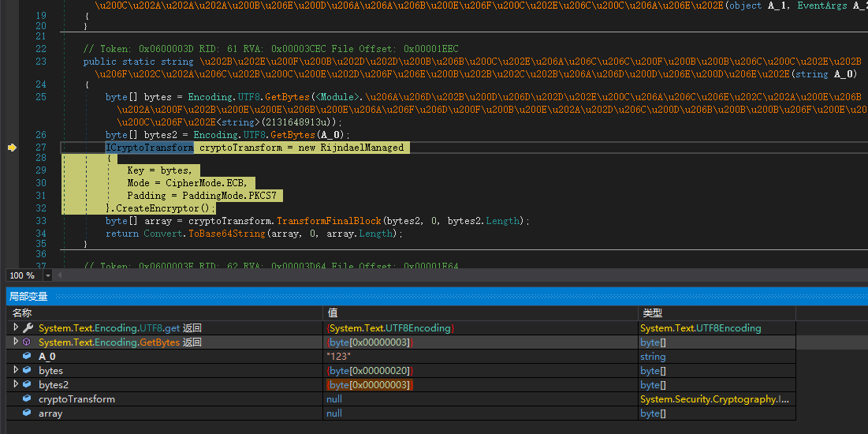Screen dimensions: 868x434
Task: Click the blue variable icon next to A_0
Action: [x=28, y=357]
